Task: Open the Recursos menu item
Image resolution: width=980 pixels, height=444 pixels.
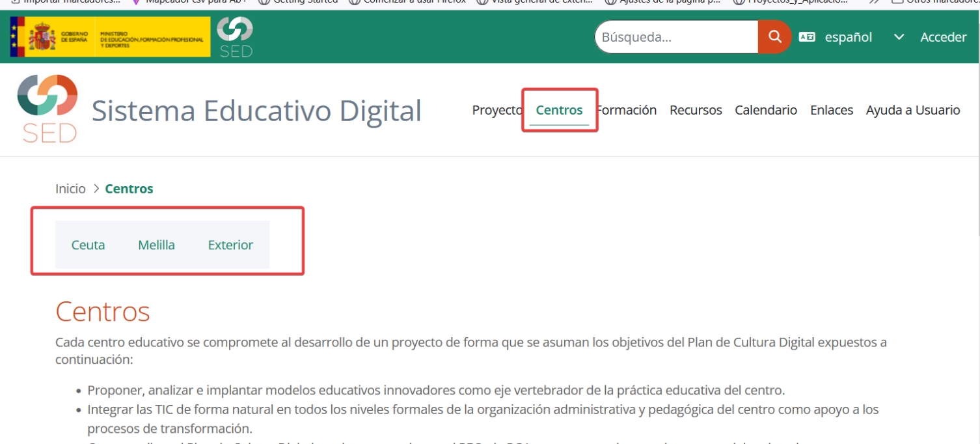Action: coord(696,110)
